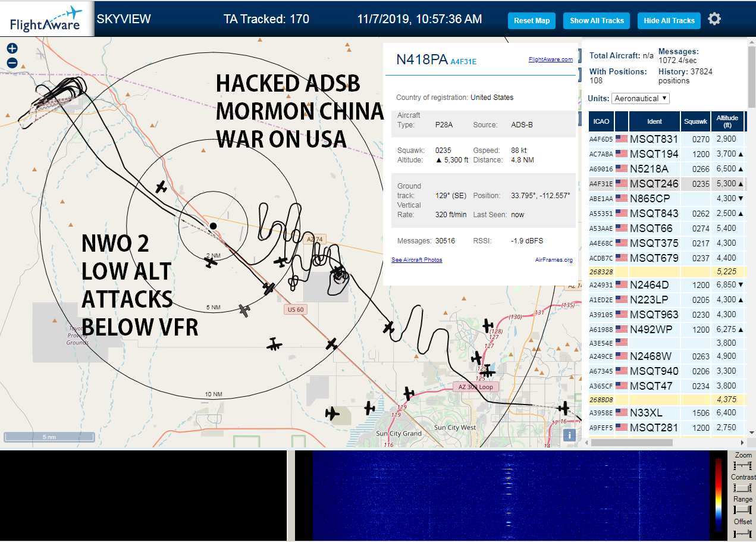Adjust the waterfall Zoom slider
This screenshot has width=756, height=542.
(x=743, y=465)
